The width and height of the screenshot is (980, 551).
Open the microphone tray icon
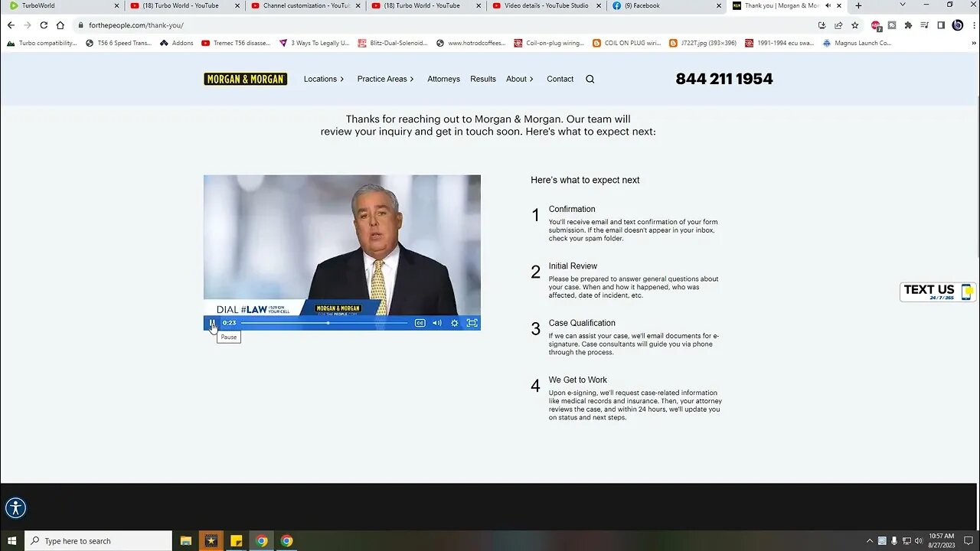tap(894, 540)
